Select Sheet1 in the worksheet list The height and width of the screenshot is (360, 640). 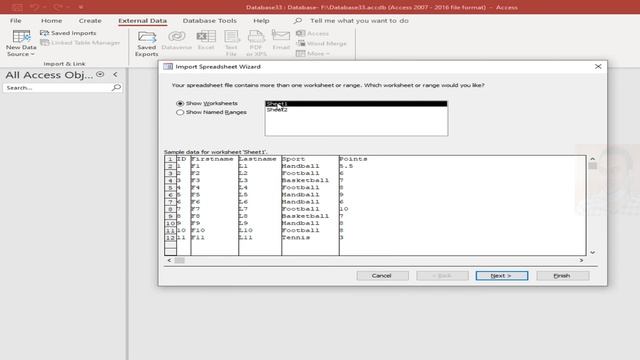tap(356, 104)
